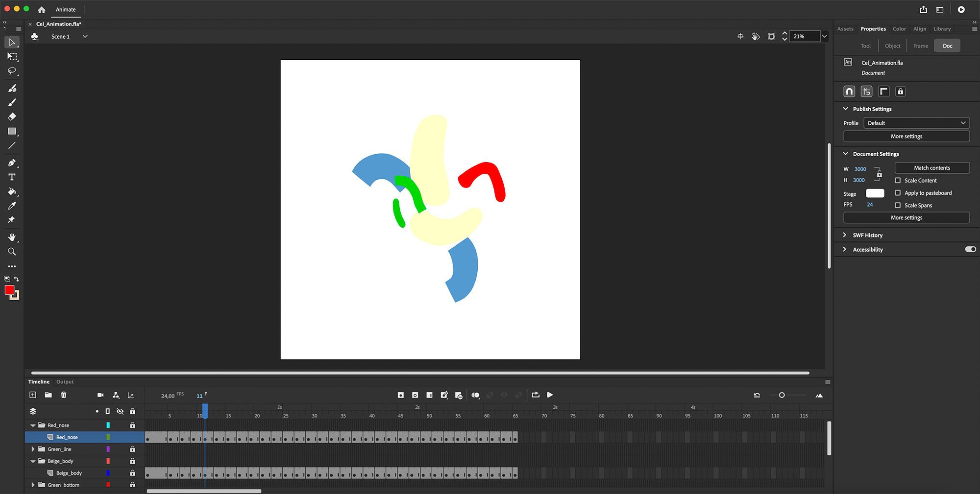Play the timeline animation

[550, 395]
